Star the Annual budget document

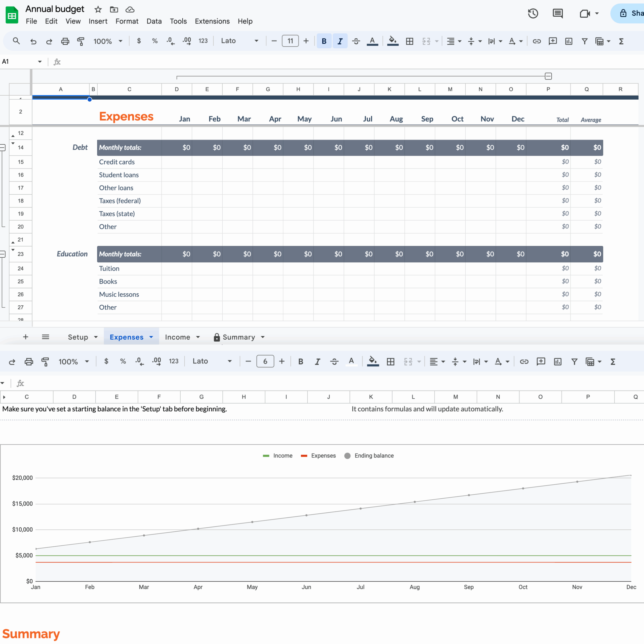[98, 9]
